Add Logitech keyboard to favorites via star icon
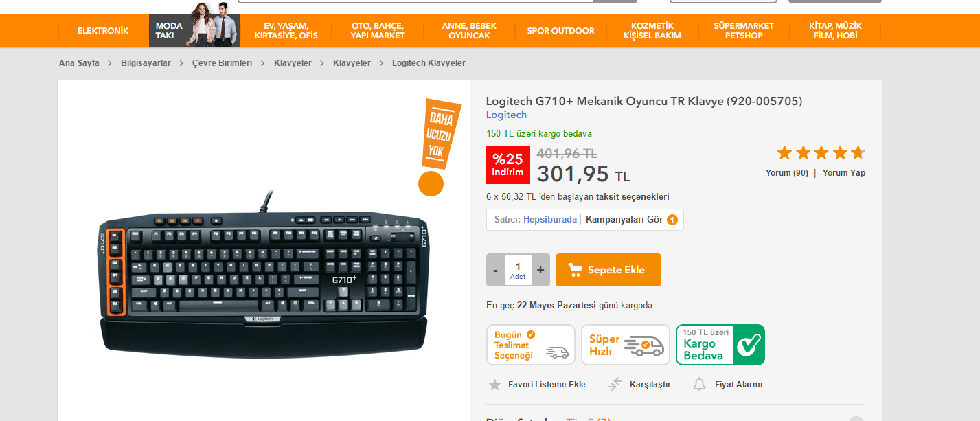 point(494,385)
